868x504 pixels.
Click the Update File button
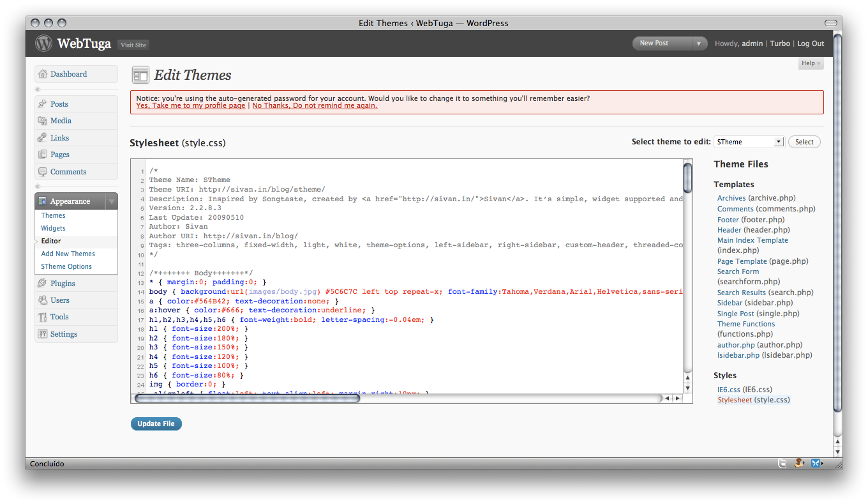click(156, 424)
